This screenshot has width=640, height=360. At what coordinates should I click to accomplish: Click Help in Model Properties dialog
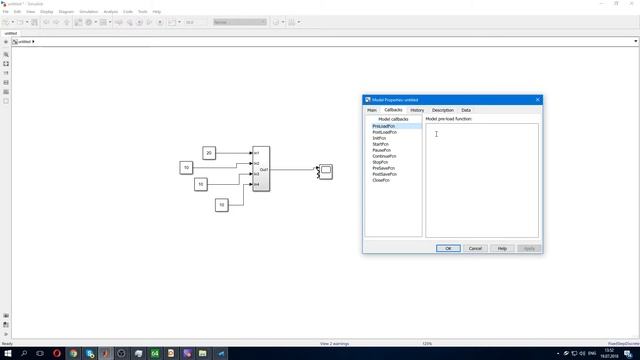(502, 249)
